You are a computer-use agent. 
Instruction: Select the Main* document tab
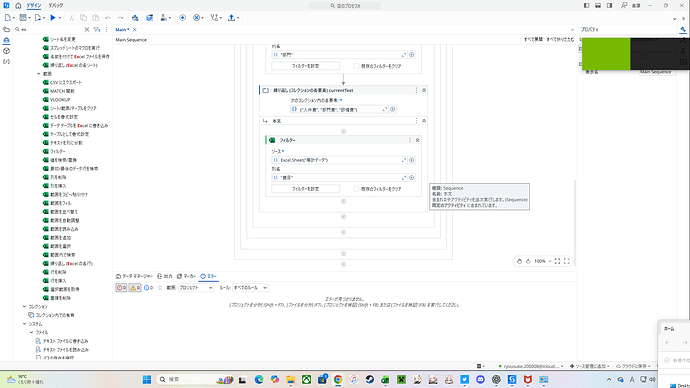122,29
